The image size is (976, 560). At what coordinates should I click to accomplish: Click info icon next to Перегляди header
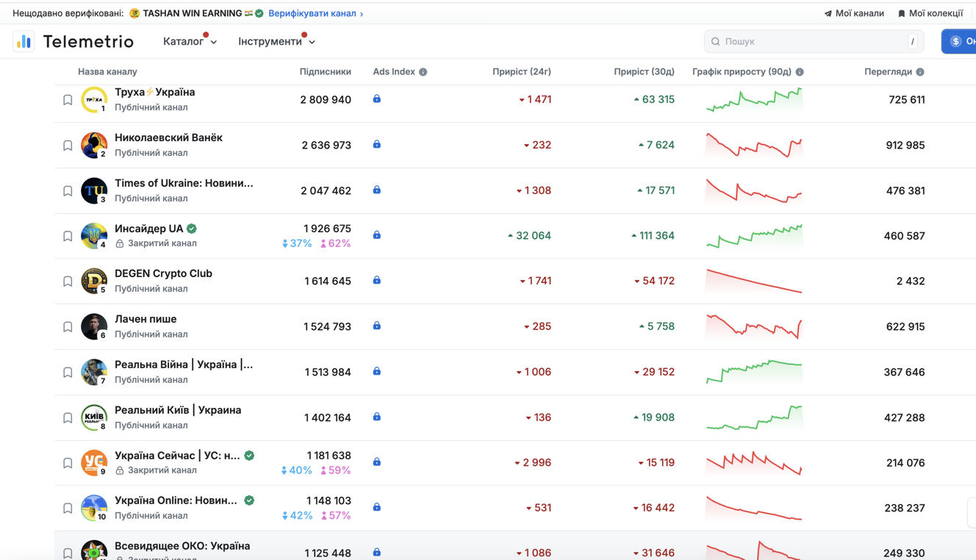(x=920, y=72)
